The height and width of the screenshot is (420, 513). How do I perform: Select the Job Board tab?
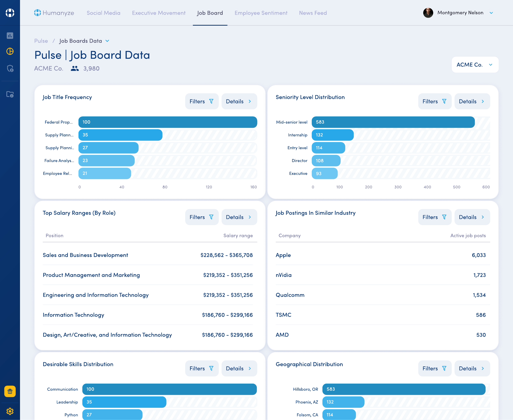click(x=210, y=13)
